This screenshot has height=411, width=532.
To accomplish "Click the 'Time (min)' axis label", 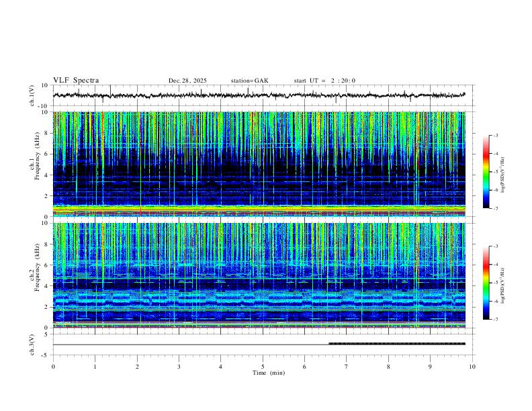I will (269, 373).
